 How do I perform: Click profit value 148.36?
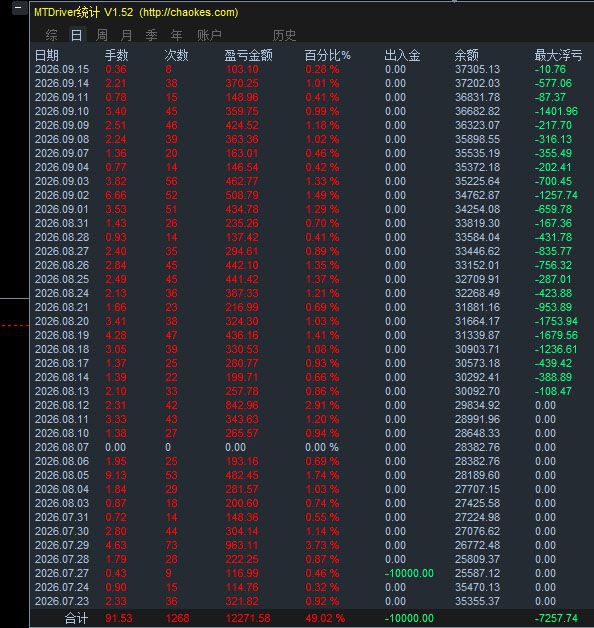tap(242, 517)
